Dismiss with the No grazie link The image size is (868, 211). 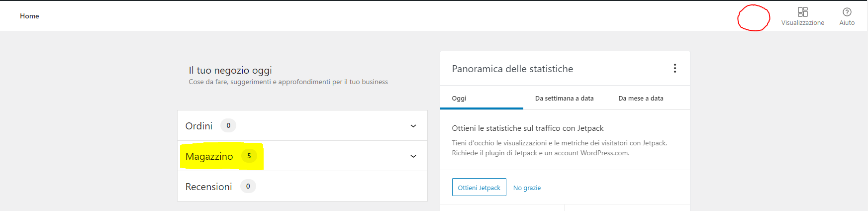coord(527,188)
